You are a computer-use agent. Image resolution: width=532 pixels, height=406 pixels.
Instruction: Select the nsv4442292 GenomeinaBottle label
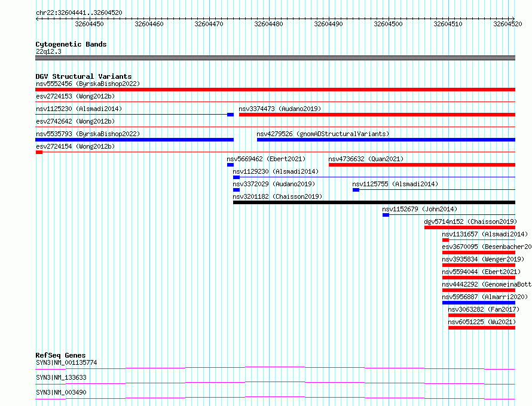click(487, 284)
